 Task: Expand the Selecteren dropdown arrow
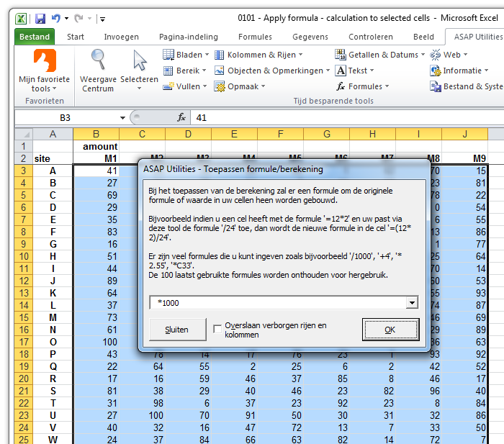(x=139, y=89)
